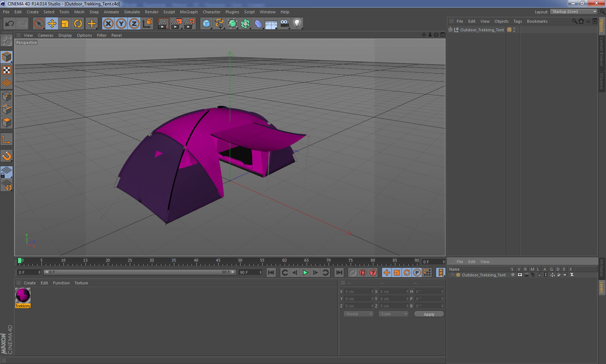Screen dimensions: 606x364
Task: Go to the start of the animation
Action: point(271,272)
